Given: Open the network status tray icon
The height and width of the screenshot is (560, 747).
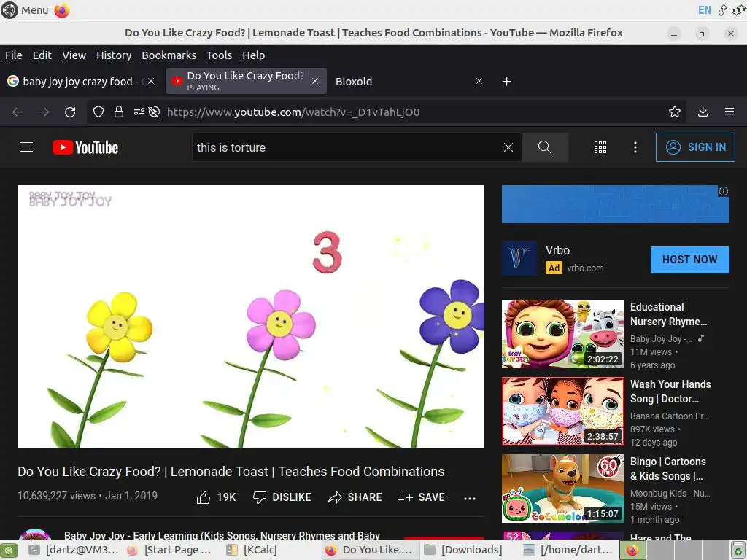Looking at the screenshot, I should [x=722, y=10].
